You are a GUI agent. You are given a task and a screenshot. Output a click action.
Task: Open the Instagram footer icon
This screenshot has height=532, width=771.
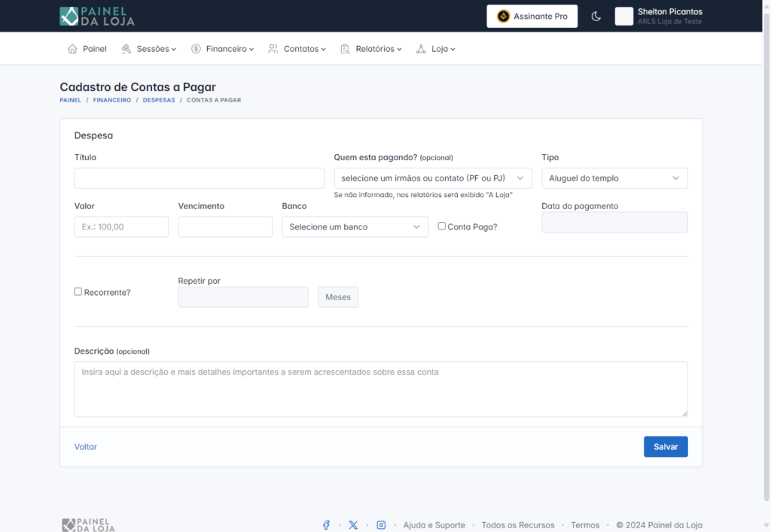[x=381, y=524]
